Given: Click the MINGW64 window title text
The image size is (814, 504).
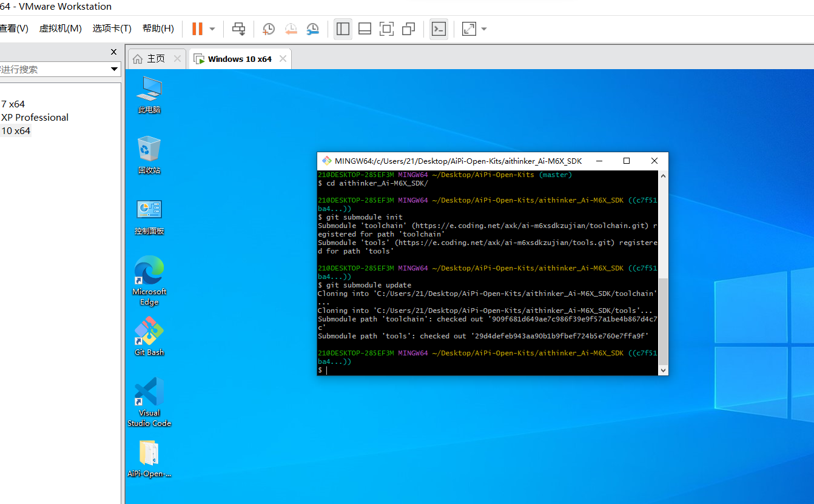Looking at the screenshot, I should point(458,161).
